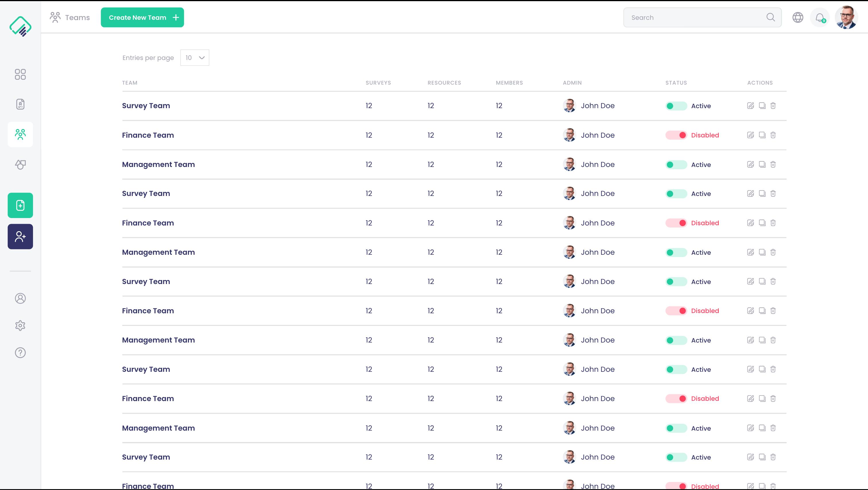Click the dark add-user sidebar button

coord(20,237)
